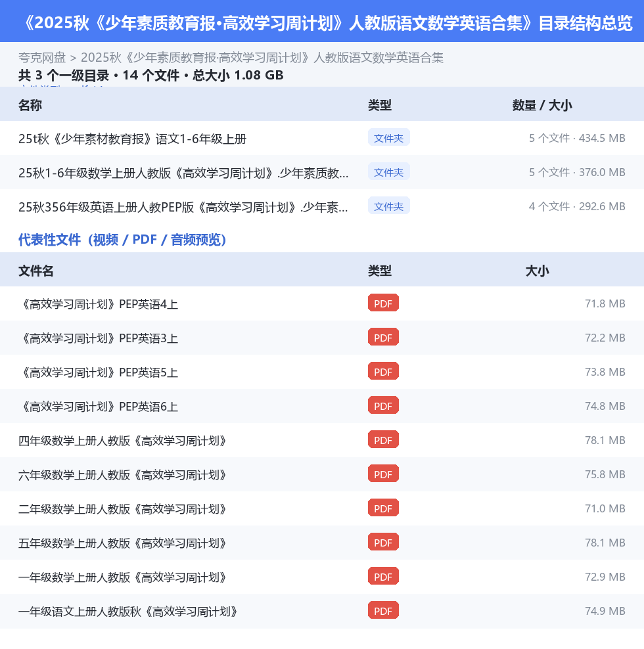Open folder 25秋1-6年级数学上册人教版
644x649 pixels.
183,173
